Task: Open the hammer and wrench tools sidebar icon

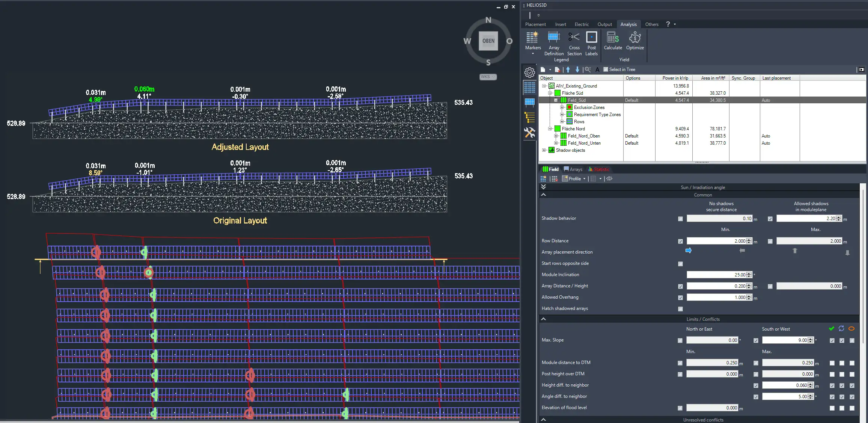Action: [x=530, y=133]
